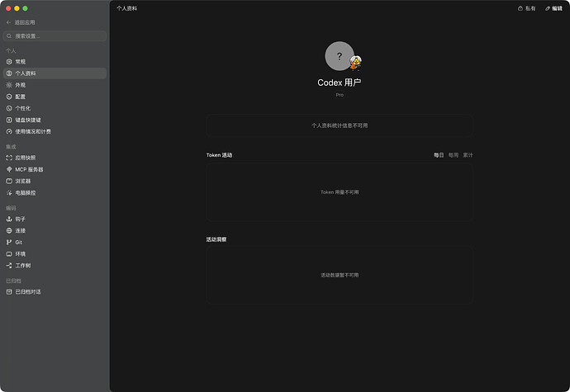
Task: Click the 个人资料统计信息不可用 message
Action: 340,125
